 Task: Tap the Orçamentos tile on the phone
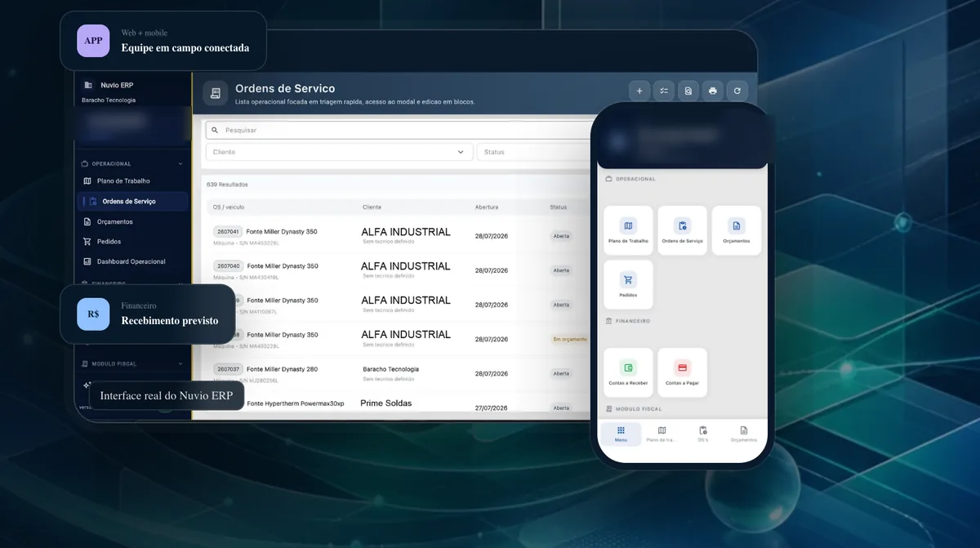click(737, 230)
